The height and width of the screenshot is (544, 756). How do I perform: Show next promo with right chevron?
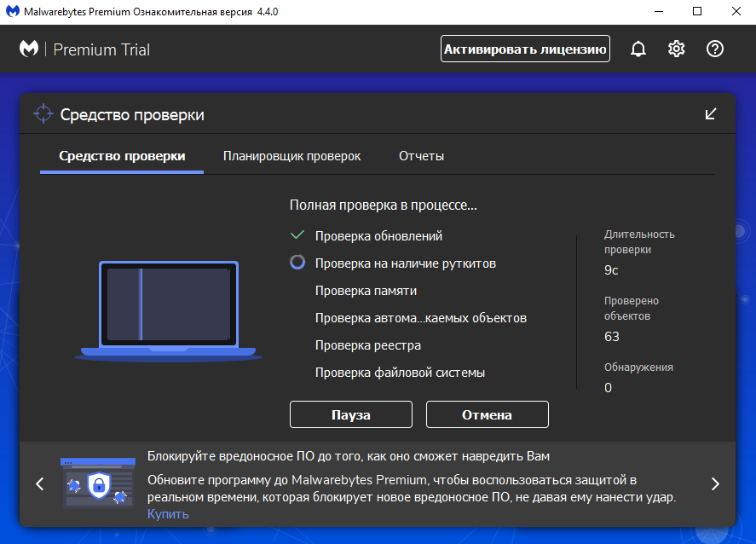click(x=715, y=483)
